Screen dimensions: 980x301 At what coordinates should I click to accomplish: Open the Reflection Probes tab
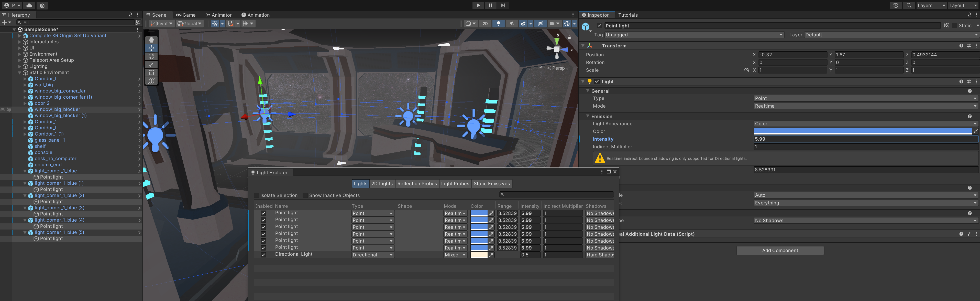(416, 184)
